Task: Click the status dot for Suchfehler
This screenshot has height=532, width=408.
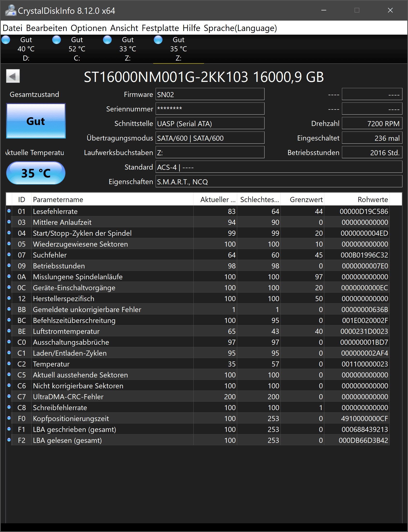Action: click(x=9, y=254)
